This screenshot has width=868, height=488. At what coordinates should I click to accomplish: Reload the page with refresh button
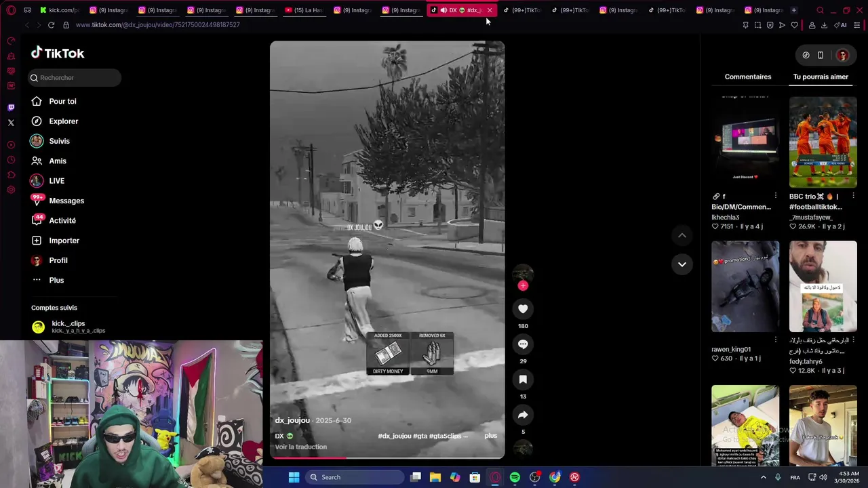pos(51,25)
